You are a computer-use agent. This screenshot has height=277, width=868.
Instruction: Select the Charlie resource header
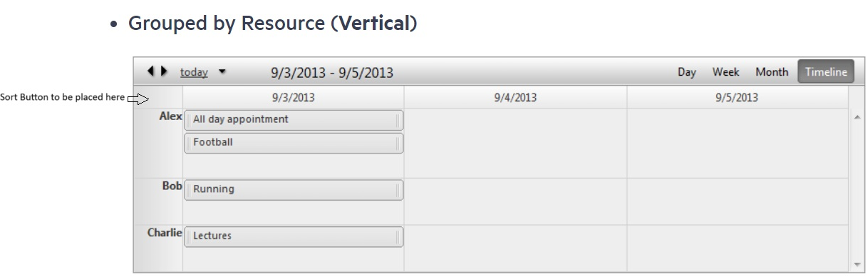click(x=165, y=233)
